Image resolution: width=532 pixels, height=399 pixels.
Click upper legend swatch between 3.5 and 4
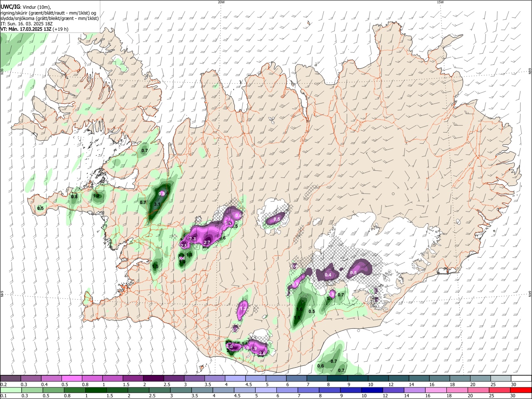point(214,378)
